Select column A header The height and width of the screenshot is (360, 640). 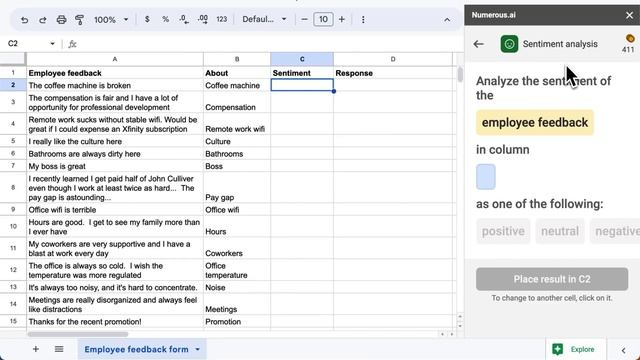[115, 59]
